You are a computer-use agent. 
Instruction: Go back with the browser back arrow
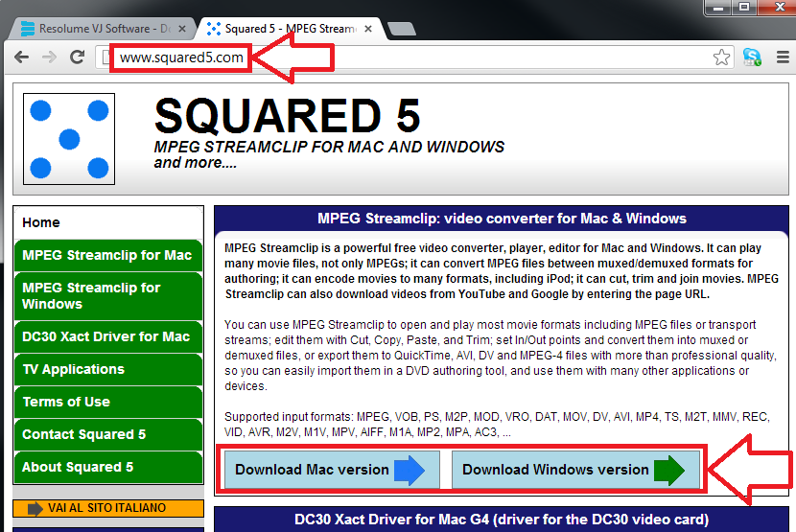21,57
